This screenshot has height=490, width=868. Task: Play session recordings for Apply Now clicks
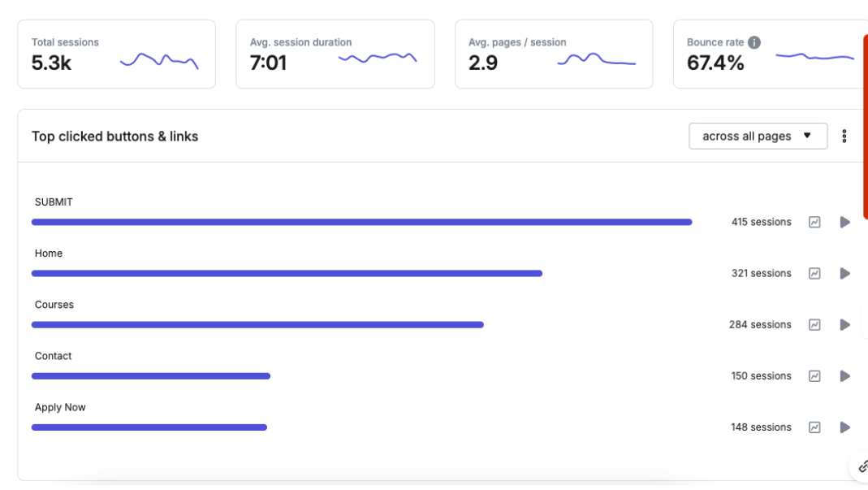tap(845, 427)
